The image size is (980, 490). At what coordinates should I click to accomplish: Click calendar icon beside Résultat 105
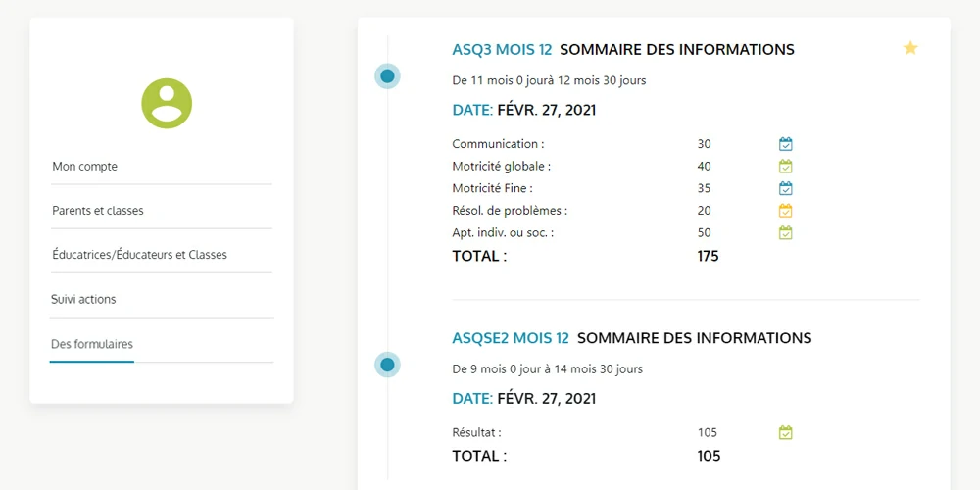click(x=786, y=432)
